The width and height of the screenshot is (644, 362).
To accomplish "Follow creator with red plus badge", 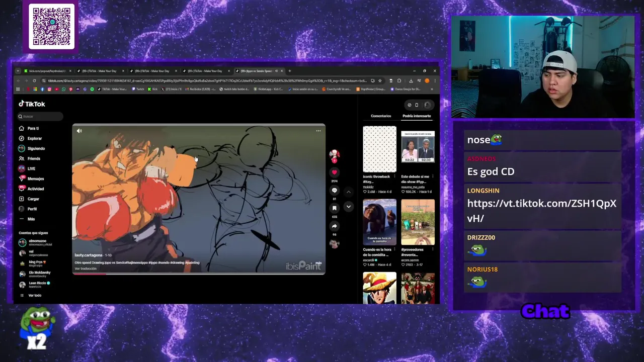I will 335,160.
